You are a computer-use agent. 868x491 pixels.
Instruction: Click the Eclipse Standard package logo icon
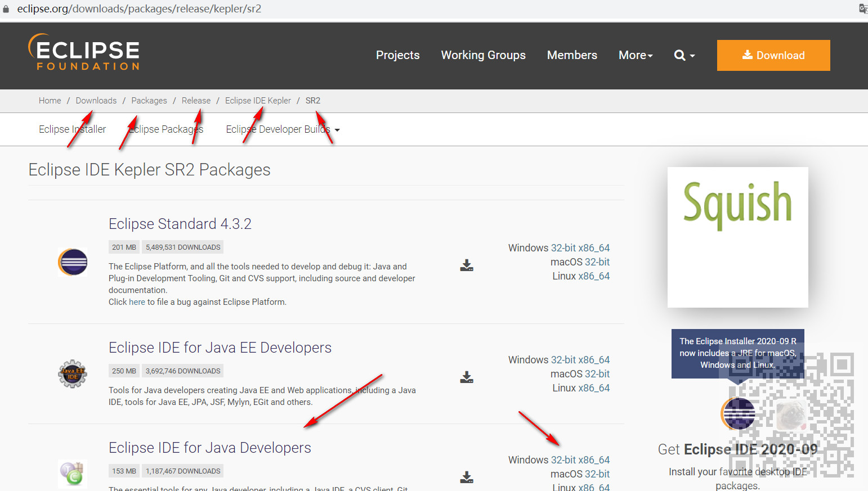[x=73, y=262]
